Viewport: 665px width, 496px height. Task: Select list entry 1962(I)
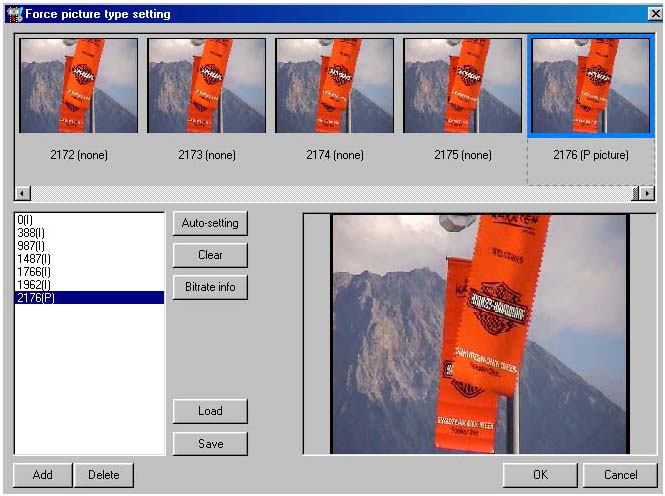[89, 285]
